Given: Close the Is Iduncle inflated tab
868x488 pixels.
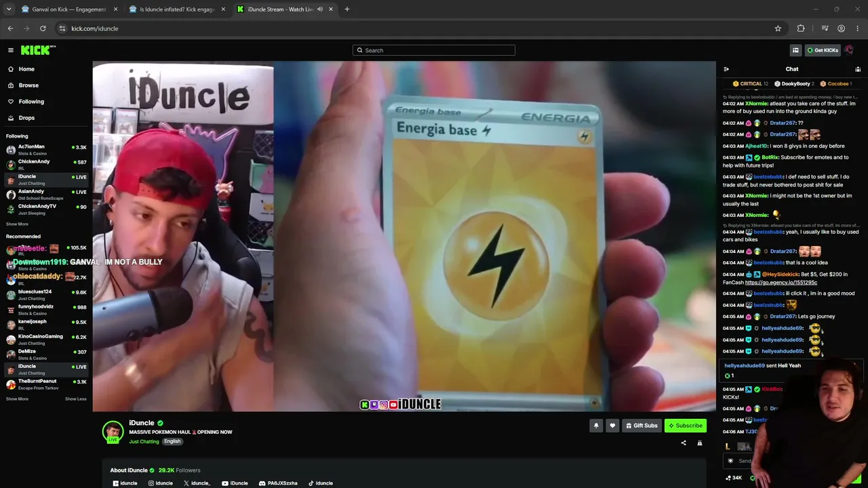Looking at the screenshot, I should pyautogui.click(x=224, y=9).
